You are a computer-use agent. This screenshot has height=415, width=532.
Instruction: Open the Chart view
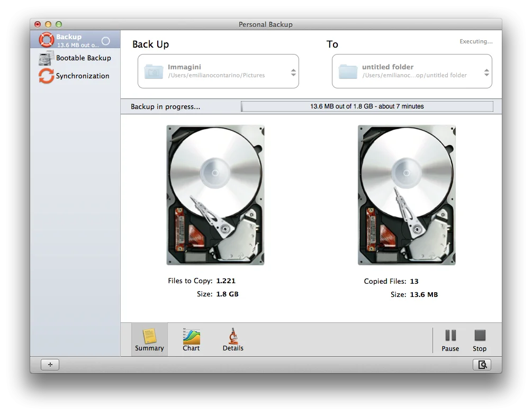pyautogui.click(x=191, y=340)
